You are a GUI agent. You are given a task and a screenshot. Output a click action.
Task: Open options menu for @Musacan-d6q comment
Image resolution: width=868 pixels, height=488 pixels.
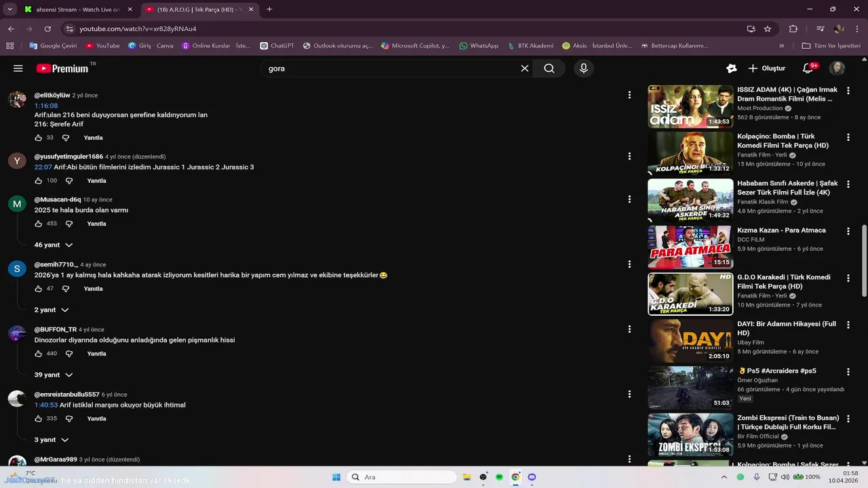[x=629, y=199]
